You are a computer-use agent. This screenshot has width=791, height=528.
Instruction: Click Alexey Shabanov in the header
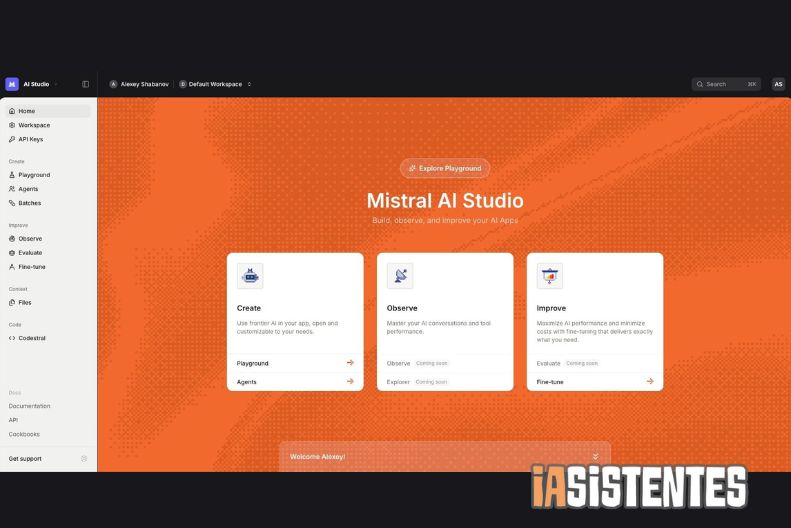(x=145, y=84)
